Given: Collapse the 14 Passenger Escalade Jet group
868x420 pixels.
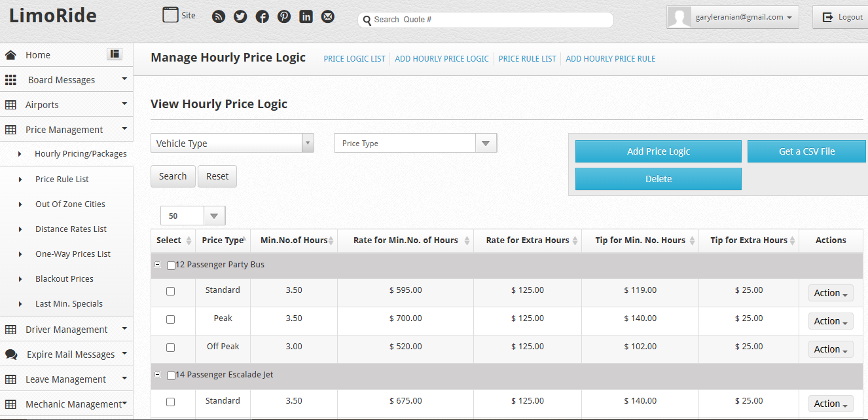Looking at the screenshot, I should coord(157,375).
